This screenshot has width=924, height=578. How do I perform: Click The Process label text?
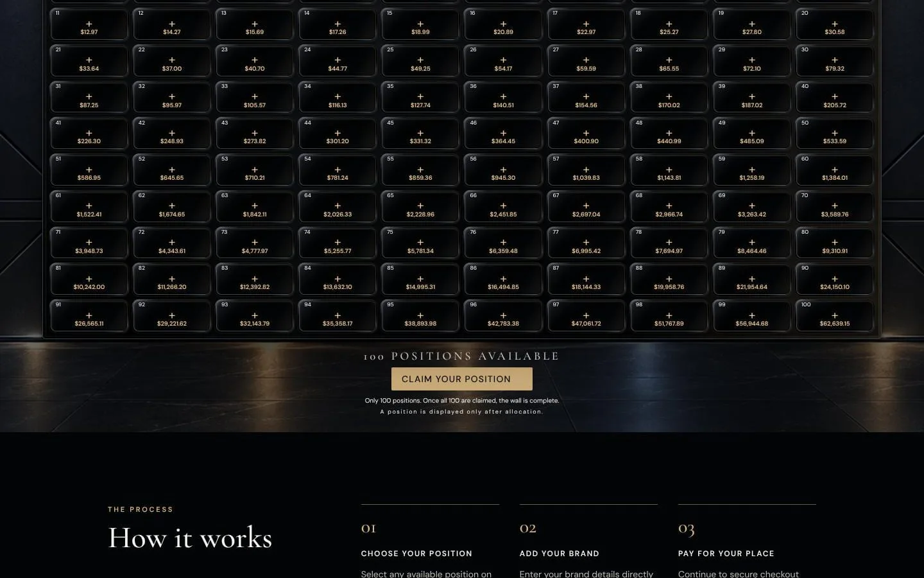pos(141,509)
